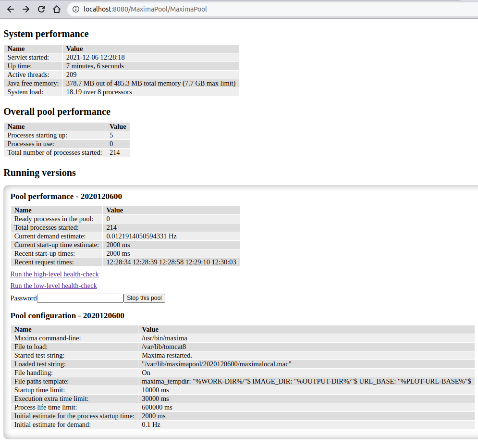The height and width of the screenshot is (448, 478).
Task: Click the Active threads count 209
Action: coord(71,75)
